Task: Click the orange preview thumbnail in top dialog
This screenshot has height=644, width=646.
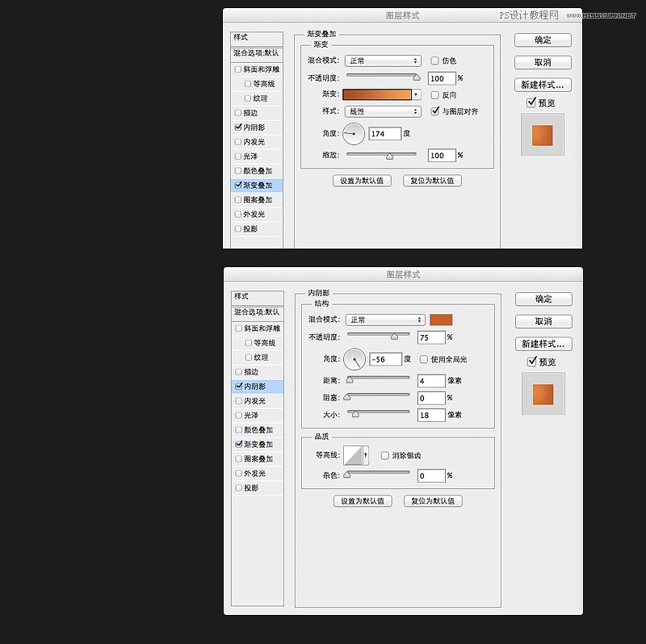Action: click(542, 135)
